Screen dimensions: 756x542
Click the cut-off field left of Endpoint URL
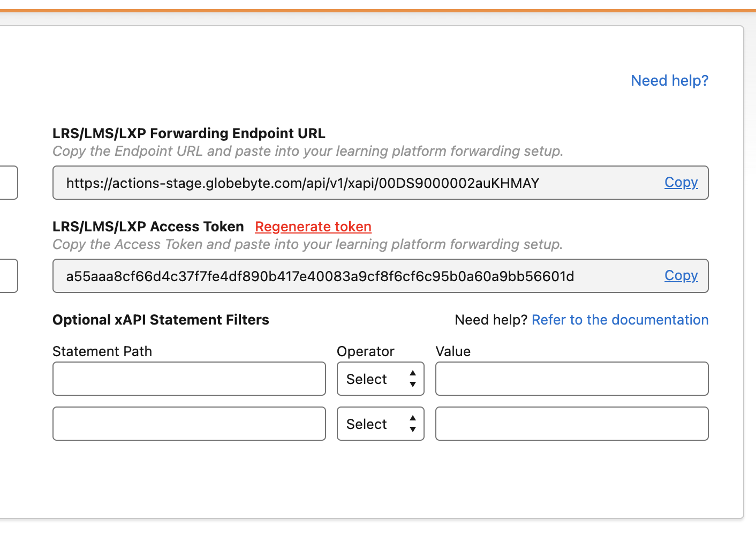tap(9, 183)
